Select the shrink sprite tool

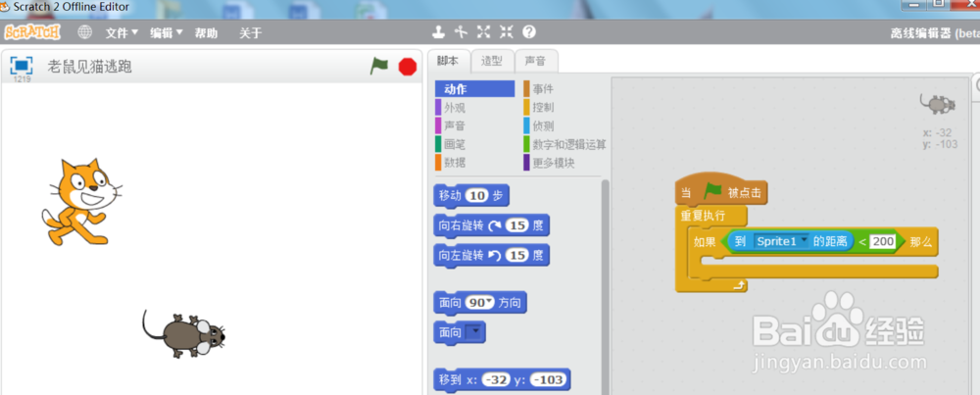[507, 32]
